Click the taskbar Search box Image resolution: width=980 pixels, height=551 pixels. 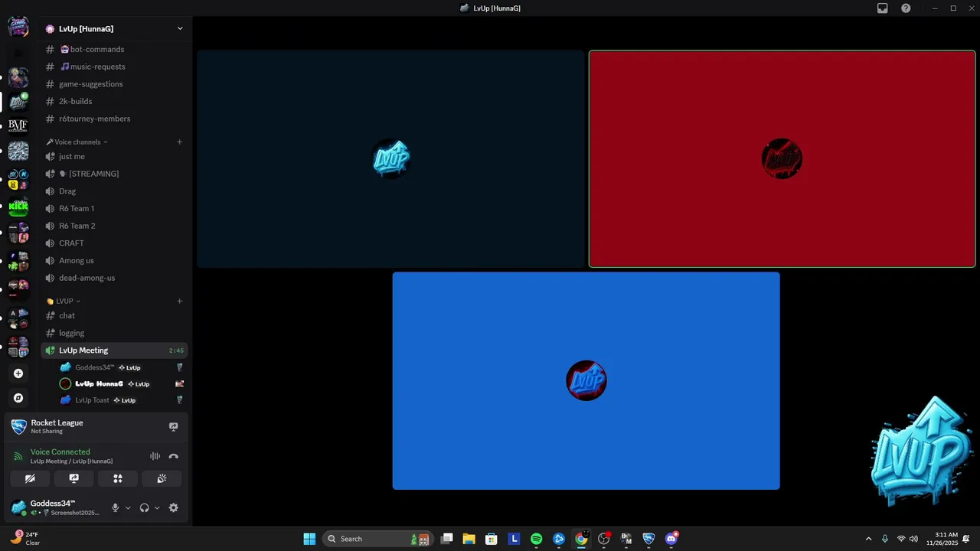coord(377,539)
